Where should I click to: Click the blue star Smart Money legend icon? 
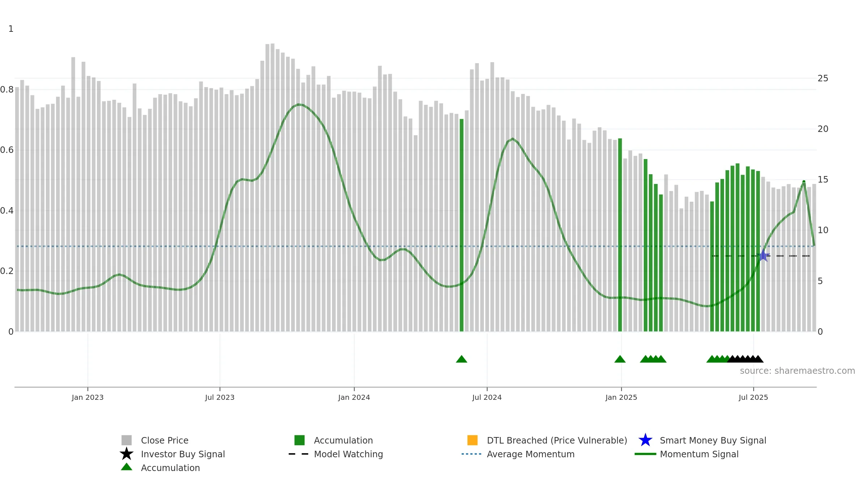[645, 440]
